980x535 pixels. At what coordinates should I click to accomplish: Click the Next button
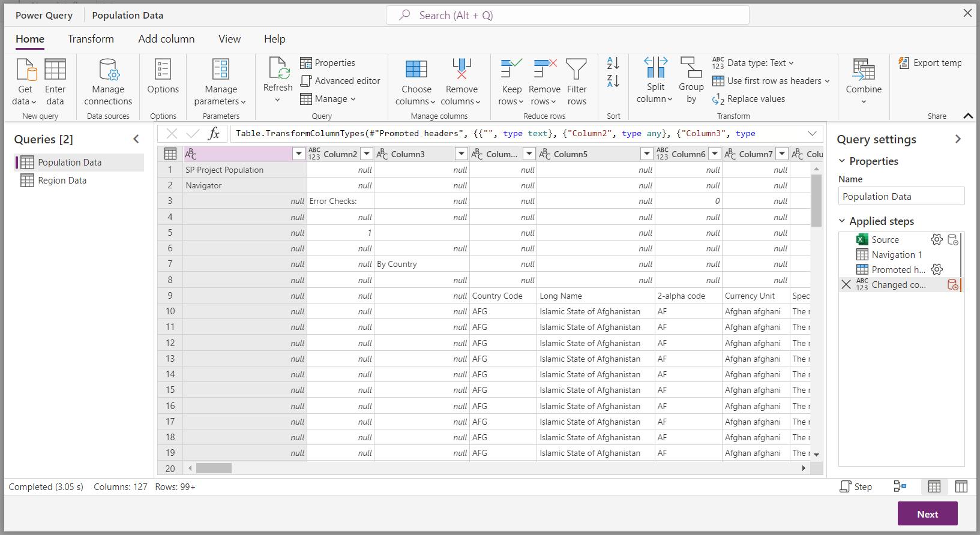pos(927,514)
